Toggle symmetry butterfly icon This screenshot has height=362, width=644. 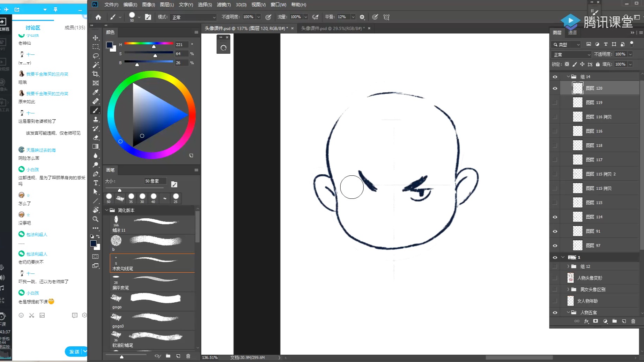point(386,17)
